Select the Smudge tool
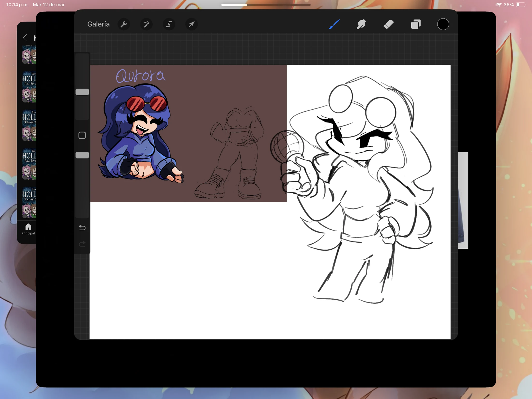Screen dimensions: 532x399 (361, 24)
